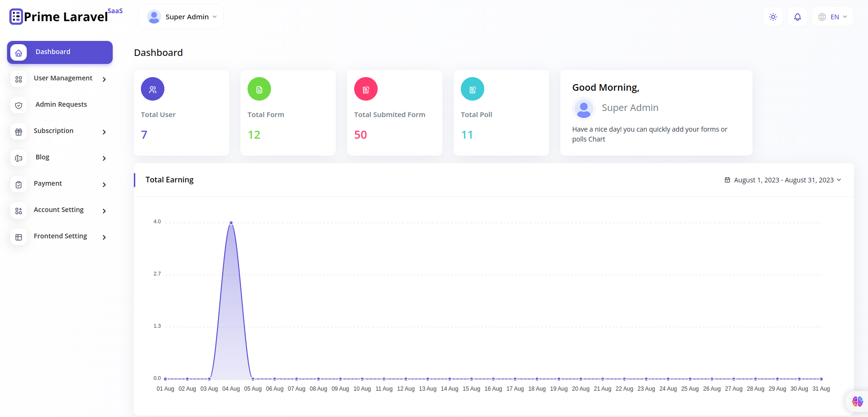The image size is (868, 417).
Task: Open the brain assistant widget icon
Action: pyautogui.click(x=857, y=401)
